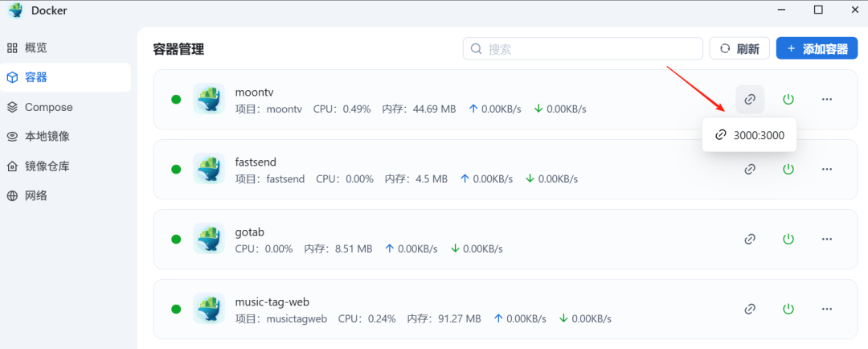Click the moontv green status dot
This screenshot has width=868, height=349.
(176, 99)
